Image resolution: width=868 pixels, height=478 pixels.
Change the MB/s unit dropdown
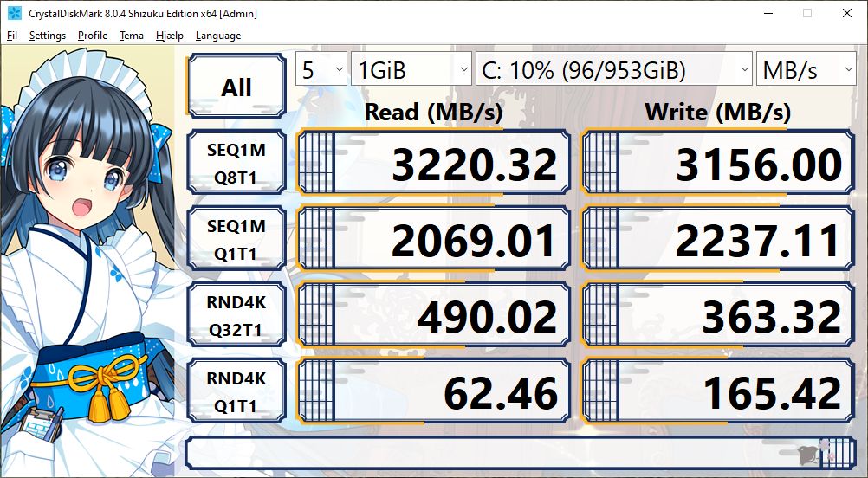coord(806,69)
